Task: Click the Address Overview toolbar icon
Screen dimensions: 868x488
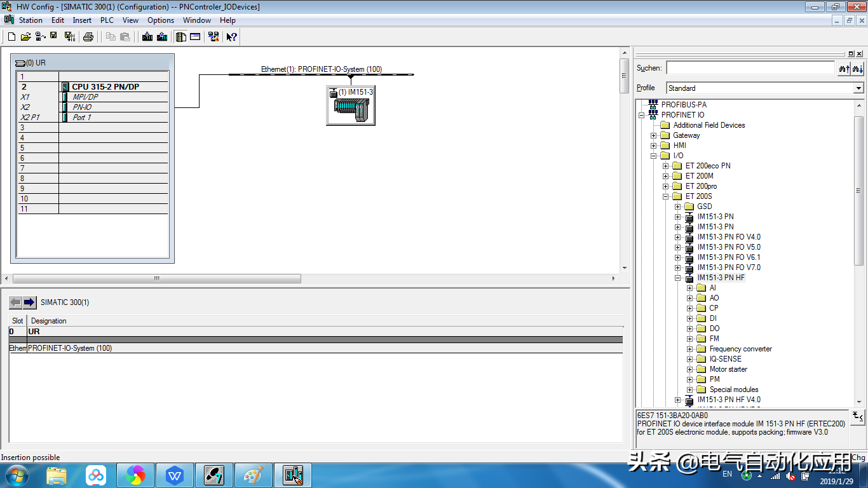Action: click(x=195, y=37)
